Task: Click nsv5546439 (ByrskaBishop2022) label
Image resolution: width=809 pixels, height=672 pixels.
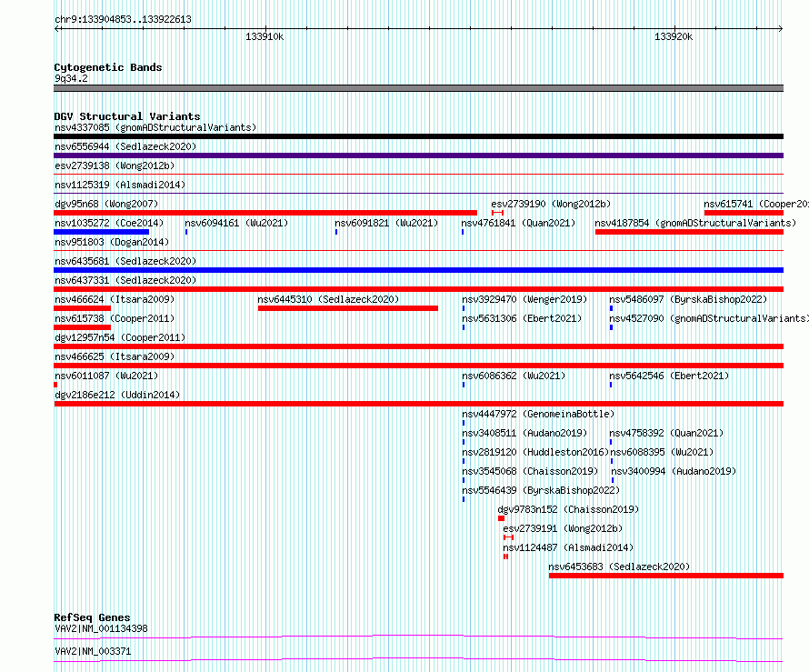Action: (x=541, y=490)
